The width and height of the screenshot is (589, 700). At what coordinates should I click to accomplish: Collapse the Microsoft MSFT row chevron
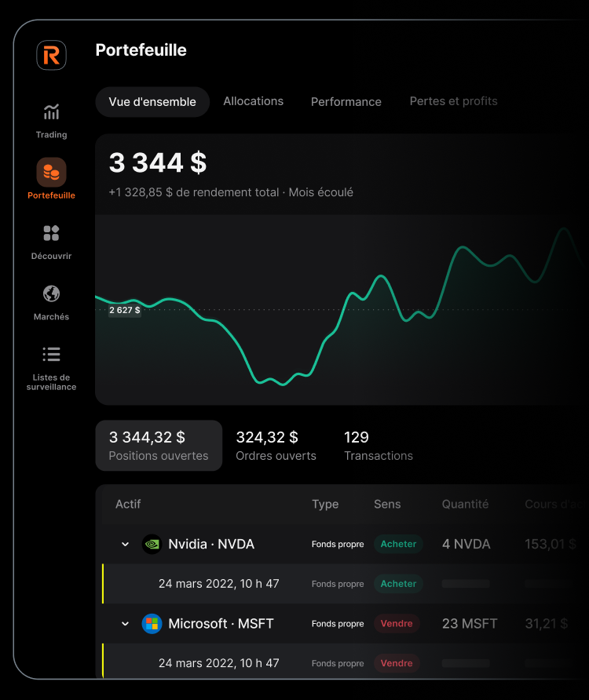(125, 624)
